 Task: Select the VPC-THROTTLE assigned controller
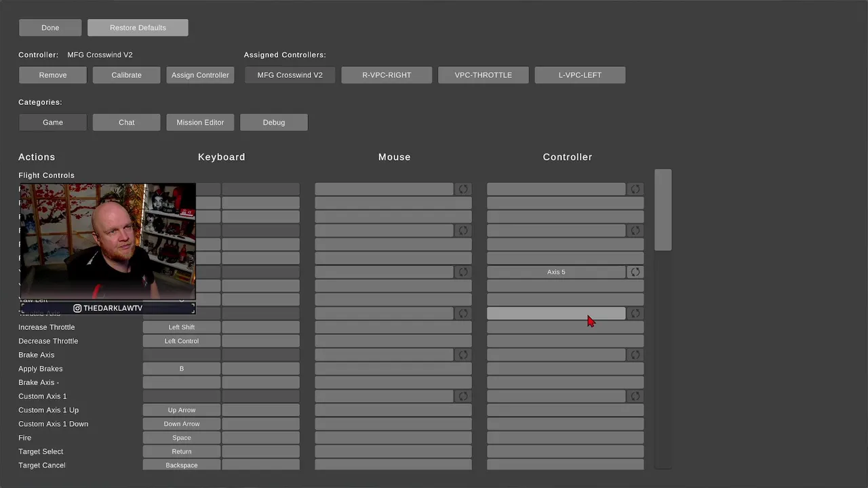[484, 75]
